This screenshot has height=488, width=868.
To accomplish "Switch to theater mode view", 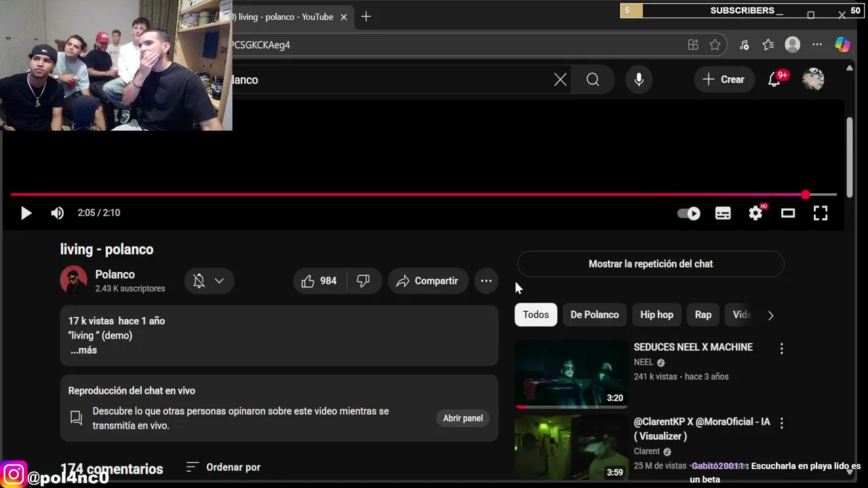I will (x=788, y=213).
